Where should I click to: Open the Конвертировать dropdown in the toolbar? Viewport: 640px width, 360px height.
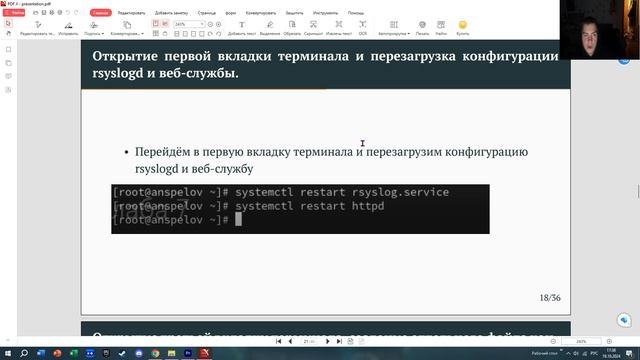pos(127,28)
